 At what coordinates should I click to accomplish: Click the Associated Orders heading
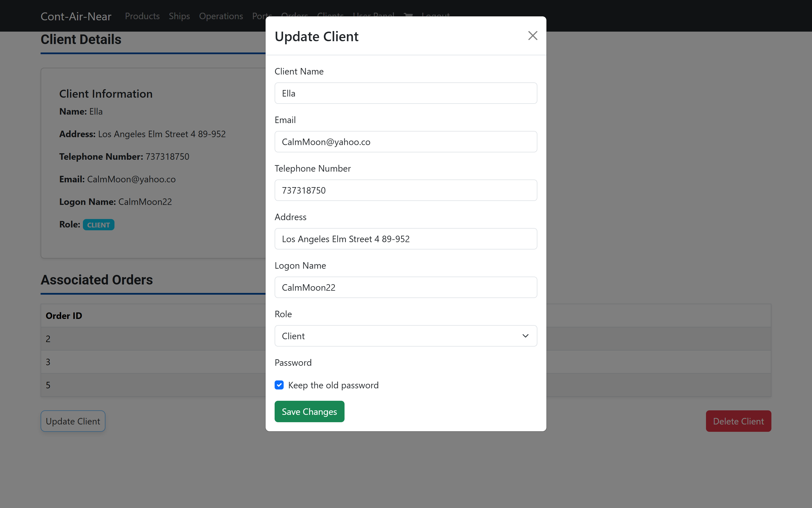pyautogui.click(x=97, y=279)
